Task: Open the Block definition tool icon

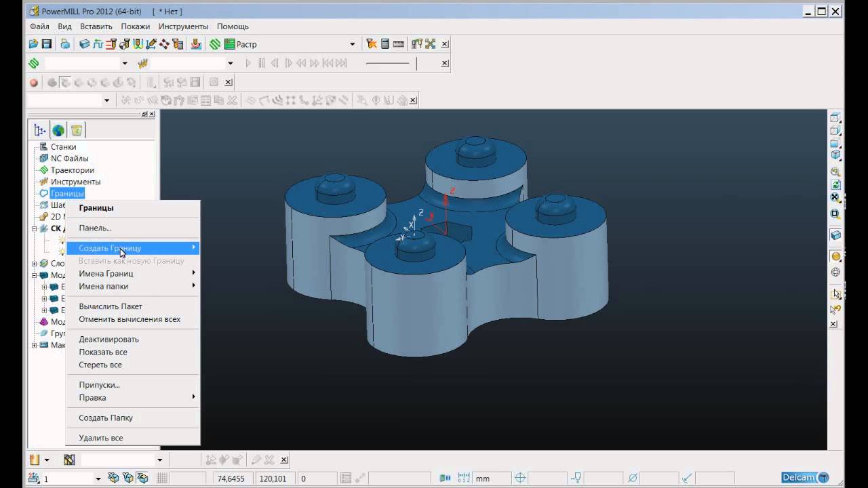Action: (84, 44)
